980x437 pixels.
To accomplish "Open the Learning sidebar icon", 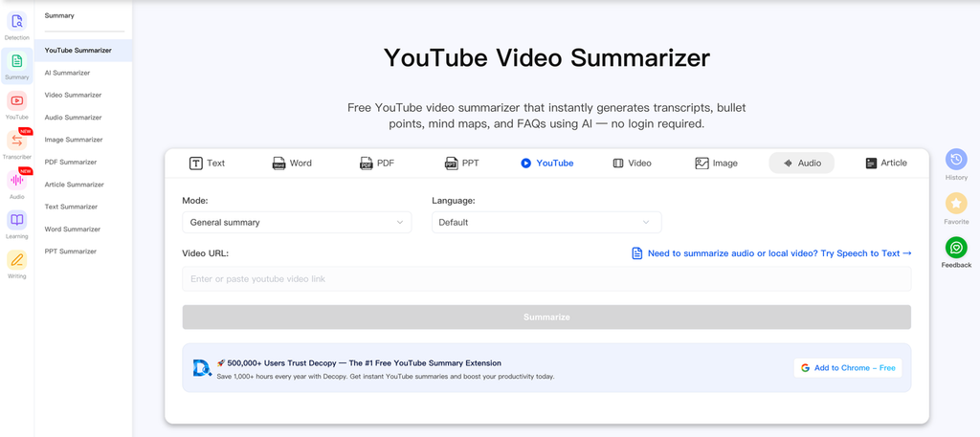I will coord(17,220).
